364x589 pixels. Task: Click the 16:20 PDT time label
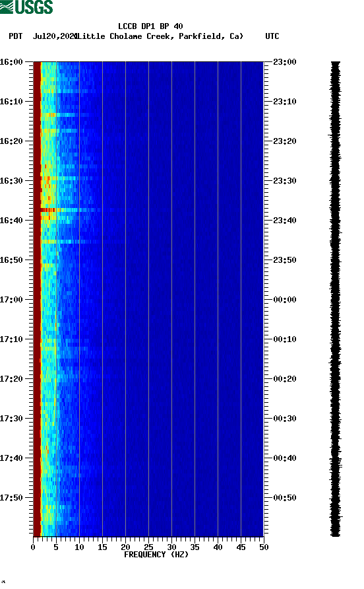(11, 141)
